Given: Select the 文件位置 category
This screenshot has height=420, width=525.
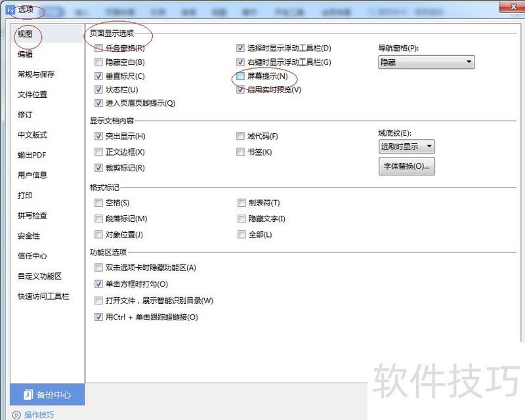Looking at the screenshot, I should click(x=32, y=94).
